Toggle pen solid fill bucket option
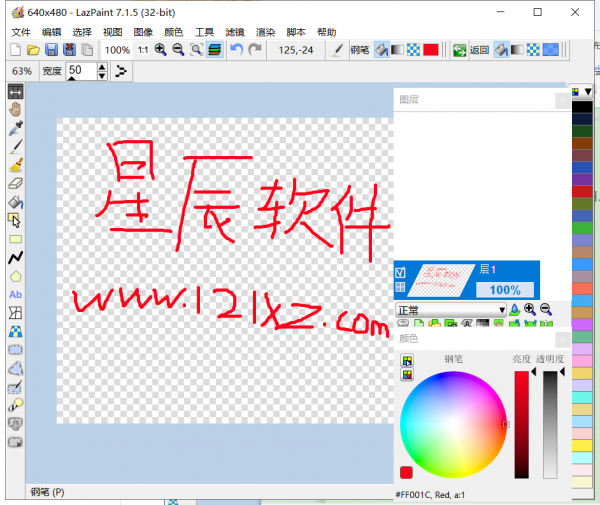600x505 pixels. (x=382, y=50)
